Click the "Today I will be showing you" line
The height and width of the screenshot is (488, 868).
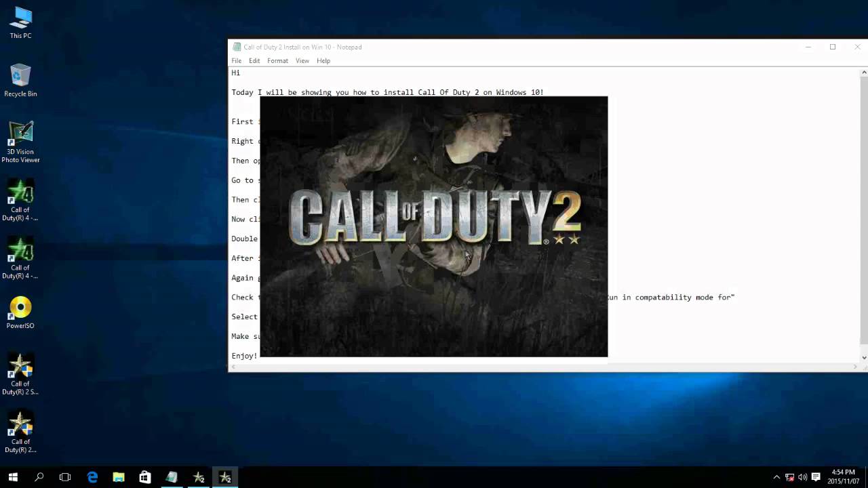(387, 92)
